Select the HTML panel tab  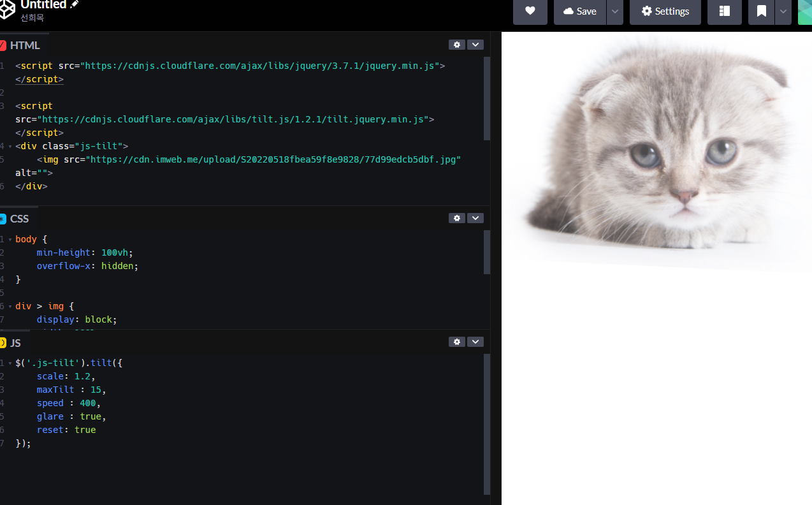(x=24, y=45)
